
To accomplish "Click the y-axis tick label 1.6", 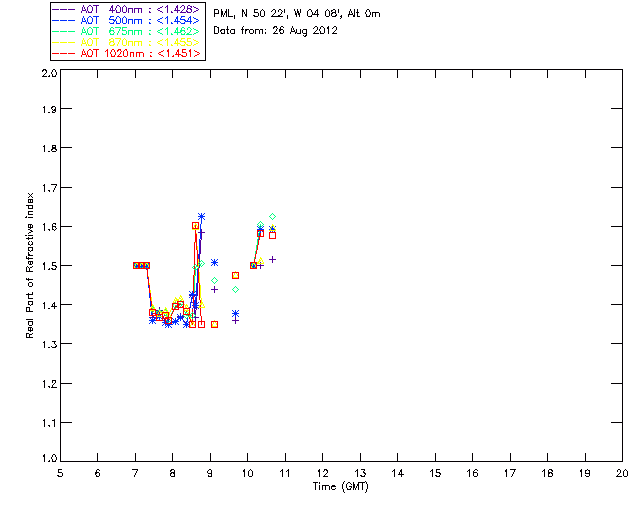I will coord(49,227).
